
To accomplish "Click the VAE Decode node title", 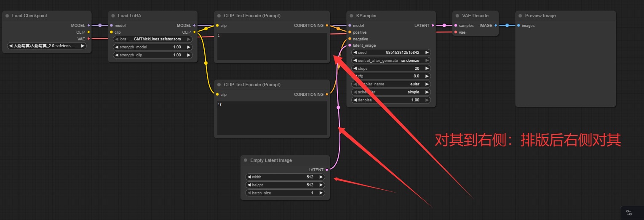I will [x=475, y=16].
